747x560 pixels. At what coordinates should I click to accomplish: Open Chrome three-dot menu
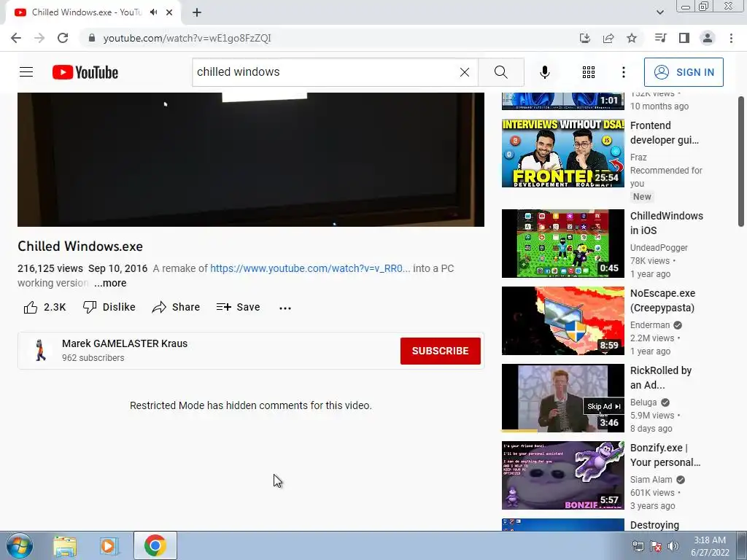coord(731,38)
